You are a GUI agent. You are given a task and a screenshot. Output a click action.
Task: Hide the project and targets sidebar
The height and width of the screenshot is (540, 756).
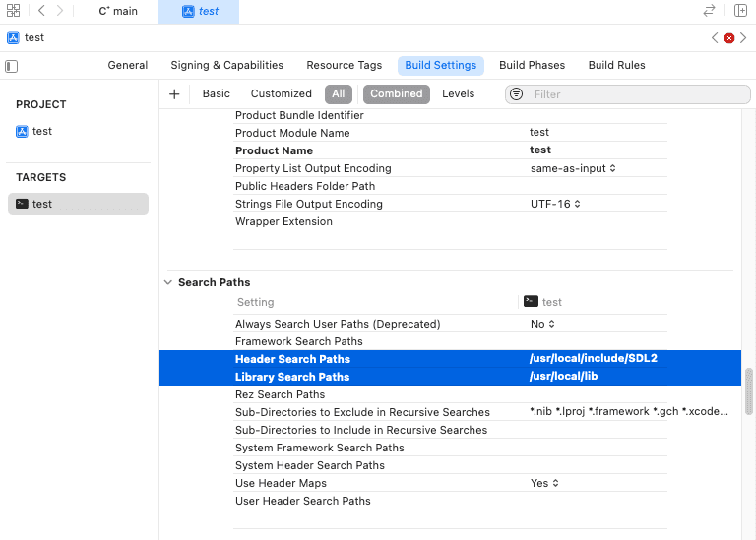click(x=12, y=66)
